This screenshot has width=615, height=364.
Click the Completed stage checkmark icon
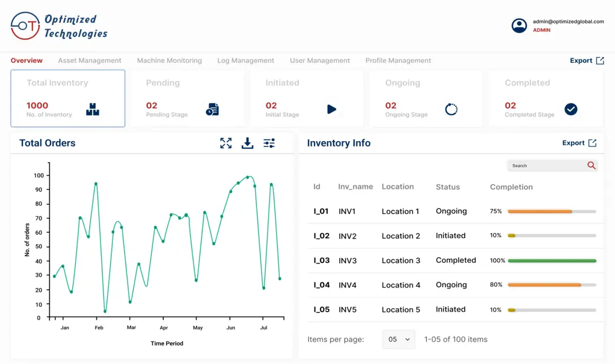click(571, 109)
